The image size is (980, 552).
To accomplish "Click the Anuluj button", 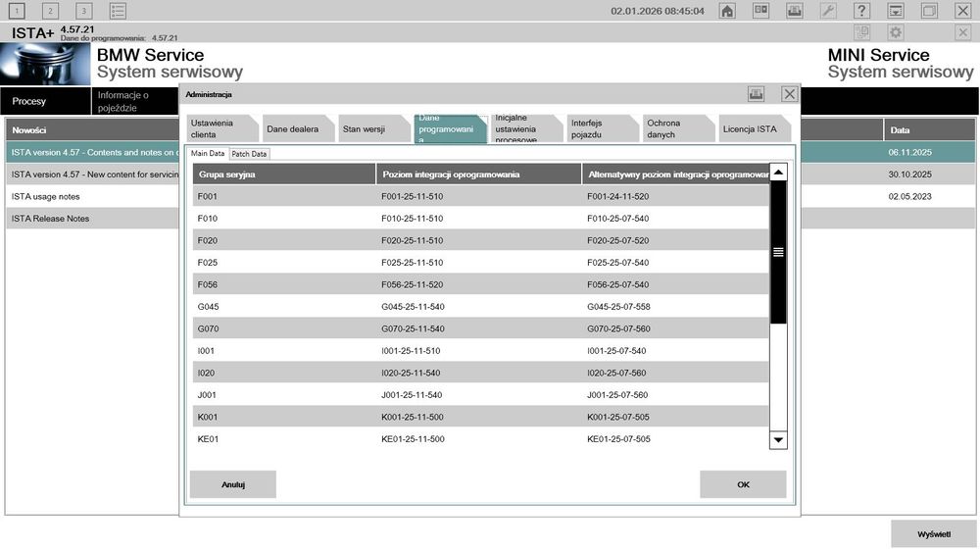I will tap(233, 484).
